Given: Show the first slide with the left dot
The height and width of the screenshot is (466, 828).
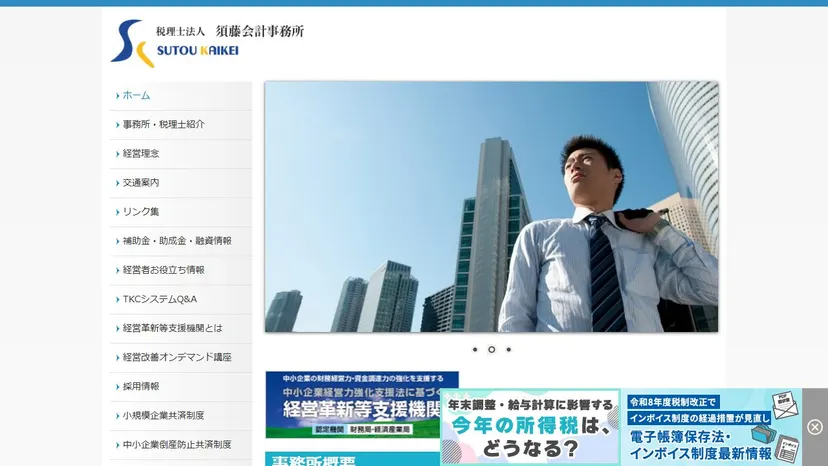Looking at the screenshot, I should click(x=475, y=349).
